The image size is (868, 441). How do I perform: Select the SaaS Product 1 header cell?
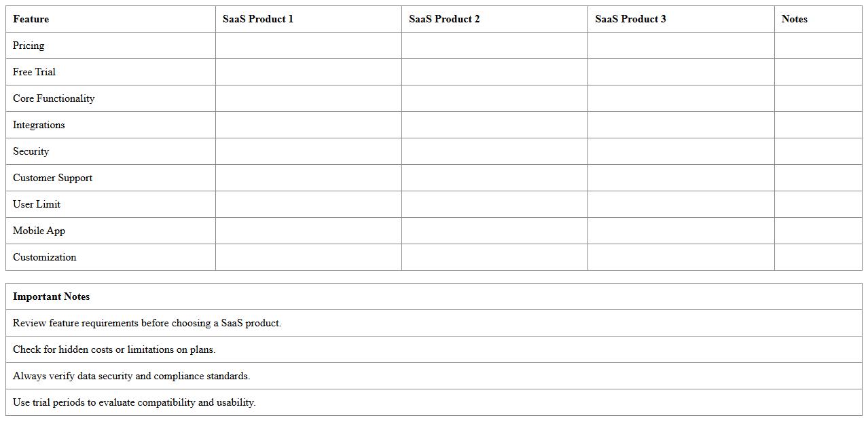click(x=258, y=19)
